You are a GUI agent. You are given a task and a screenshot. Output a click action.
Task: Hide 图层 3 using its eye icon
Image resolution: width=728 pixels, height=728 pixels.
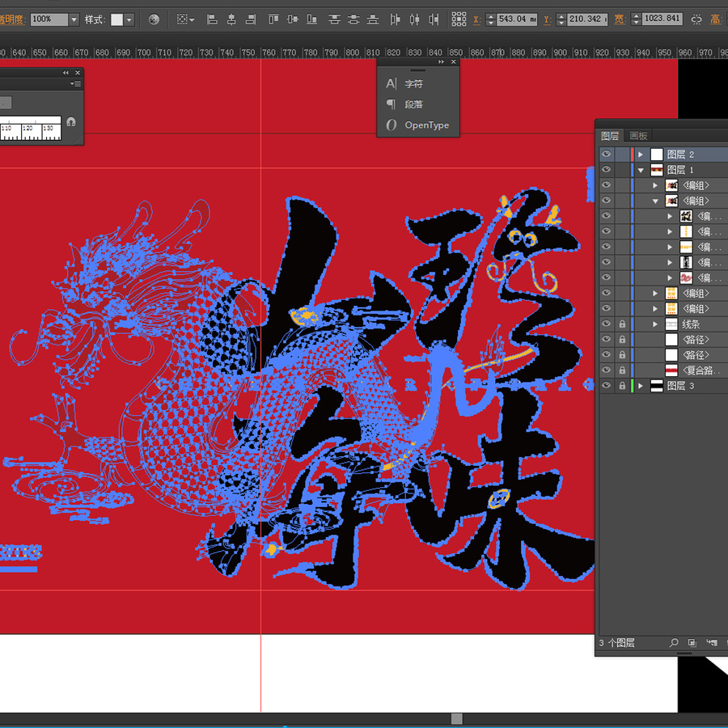[x=606, y=385]
